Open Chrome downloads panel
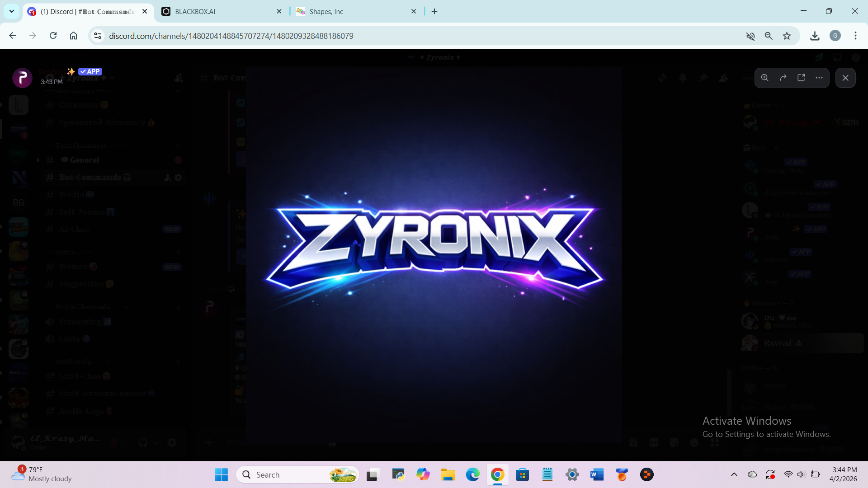The image size is (868, 488). (815, 36)
